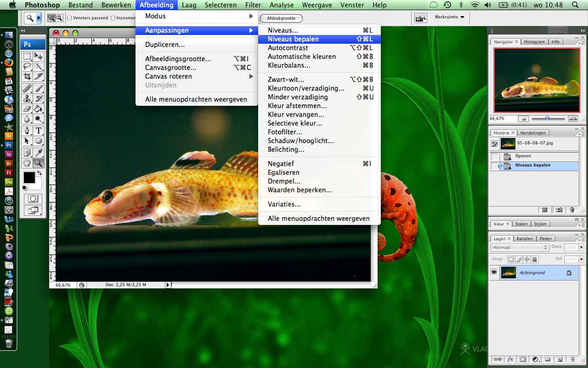Expand the Canvas roteren submenu

click(197, 76)
